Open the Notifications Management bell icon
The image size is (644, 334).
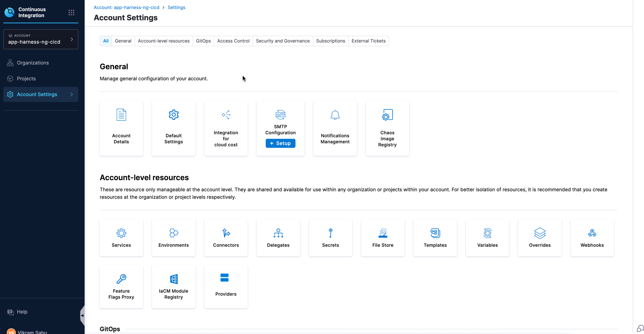coord(335,115)
